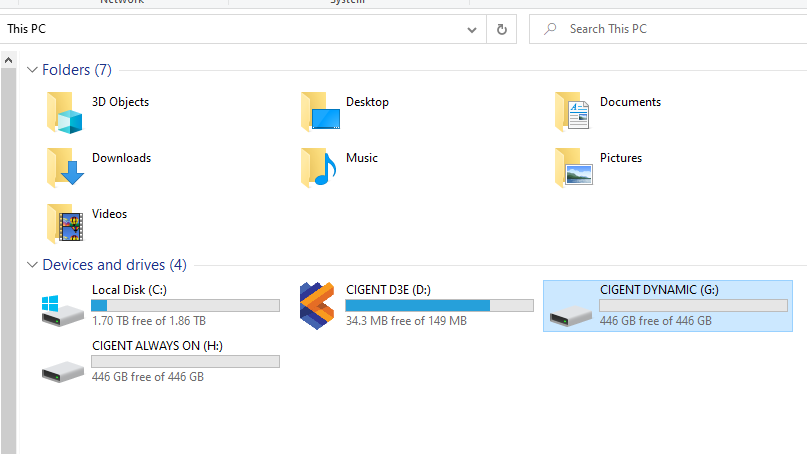Click '1.70 TB free of 1.86 TB' text
The height and width of the screenshot is (454, 807).
(149, 321)
